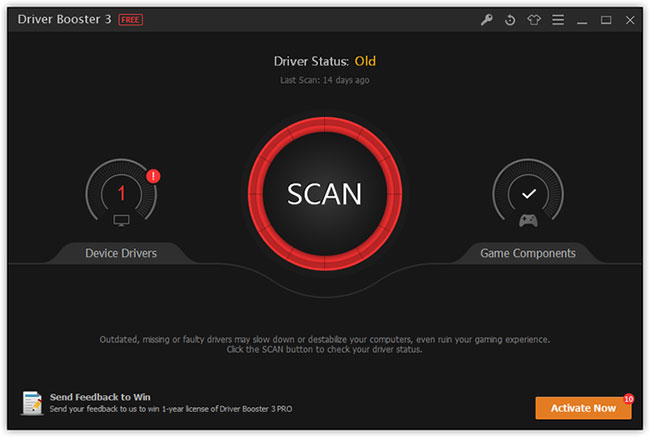Image resolution: width=650 pixels, height=437 pixels.
Task: Click the red FREE edition badge
Action: [x=131, y=19]
